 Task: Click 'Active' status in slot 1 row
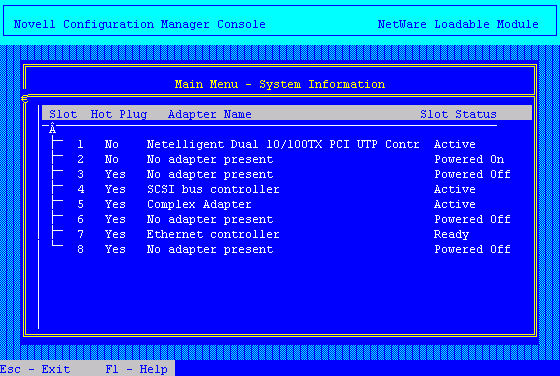455,144
